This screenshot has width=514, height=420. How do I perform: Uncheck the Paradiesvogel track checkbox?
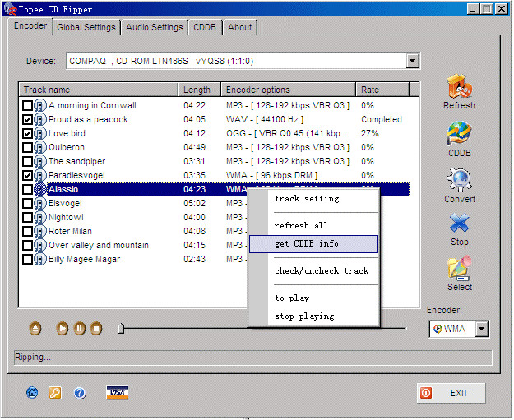click(27, 176)
